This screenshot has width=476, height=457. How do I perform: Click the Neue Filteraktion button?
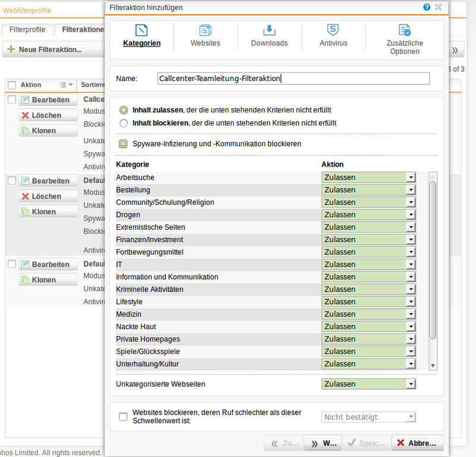(42, 49)
